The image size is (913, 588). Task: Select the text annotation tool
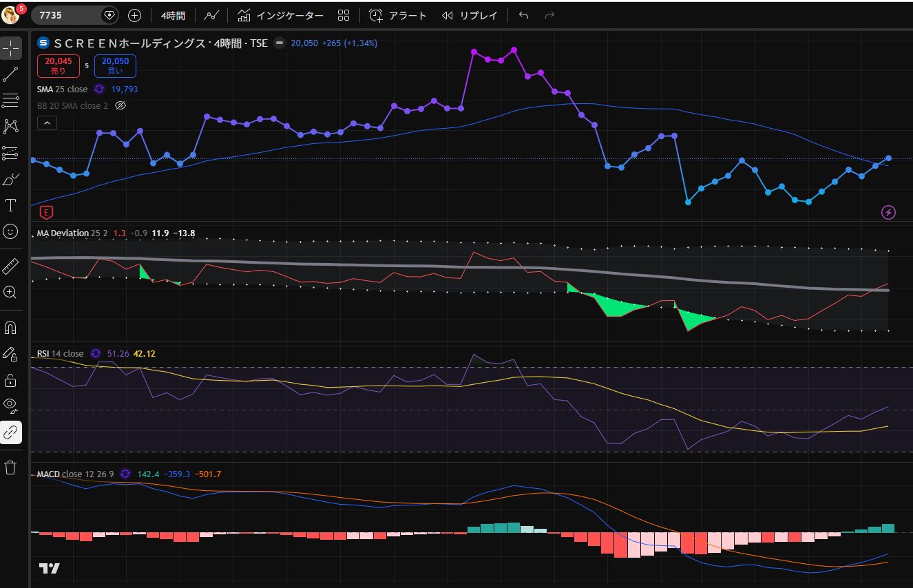pyautogui.click(x=10, y=205)
